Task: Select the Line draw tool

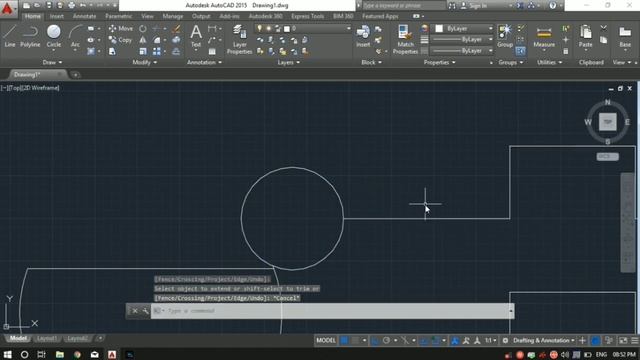Action: coord(10,36)
